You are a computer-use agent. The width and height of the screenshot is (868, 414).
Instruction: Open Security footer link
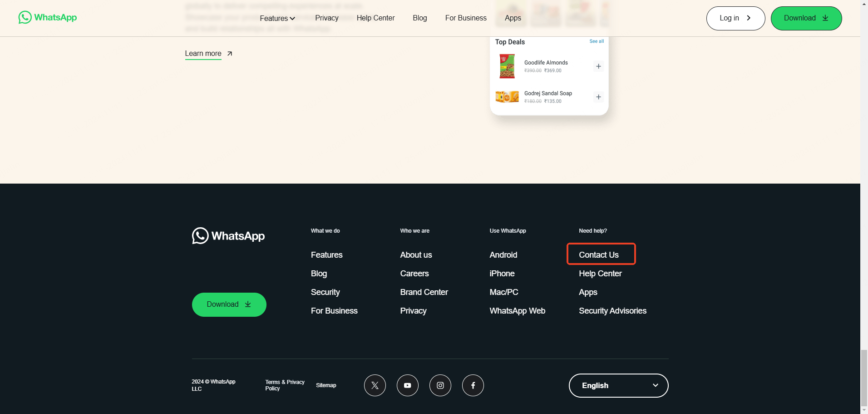tap(325, 292)
